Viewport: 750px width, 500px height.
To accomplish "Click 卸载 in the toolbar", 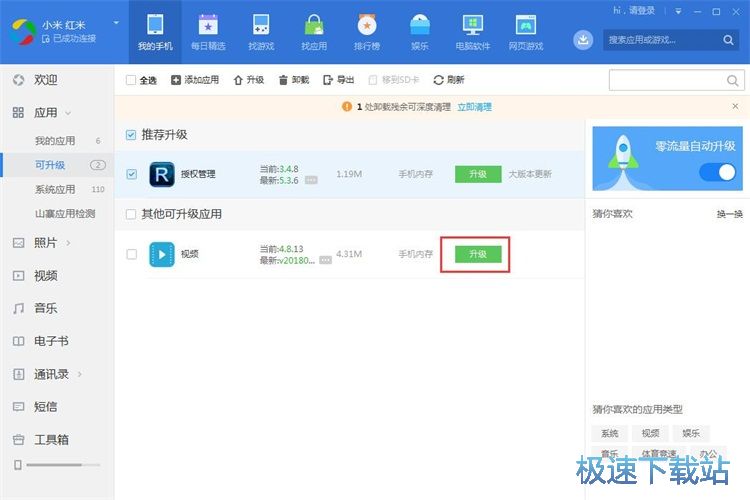I will tap(294, 80).
